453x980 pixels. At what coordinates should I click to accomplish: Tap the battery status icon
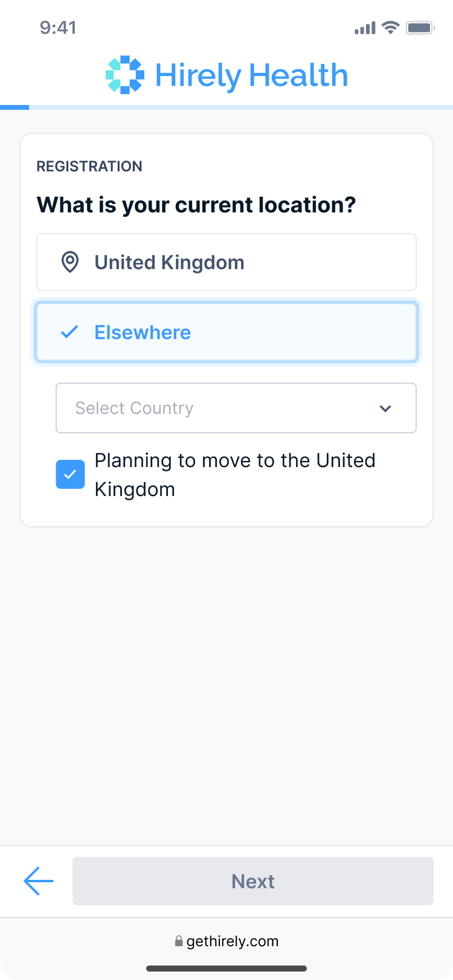point(420,27)
